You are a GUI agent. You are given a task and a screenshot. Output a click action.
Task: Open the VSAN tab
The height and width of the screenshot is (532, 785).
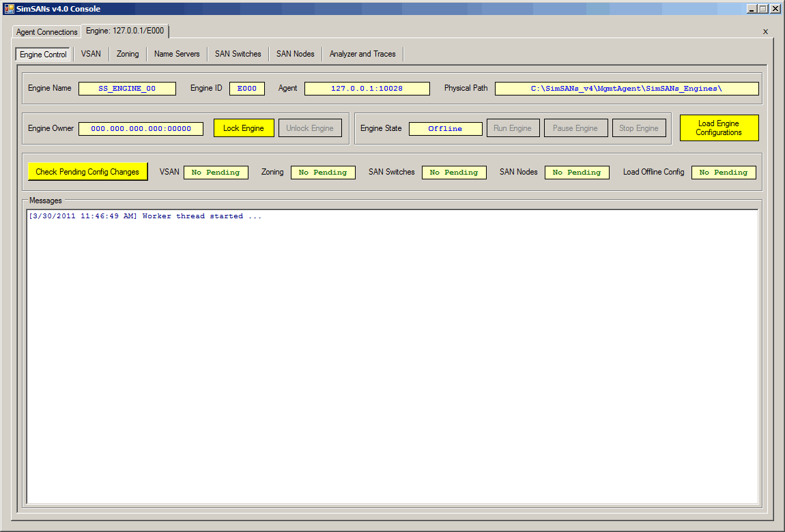[x=91, y=54]
